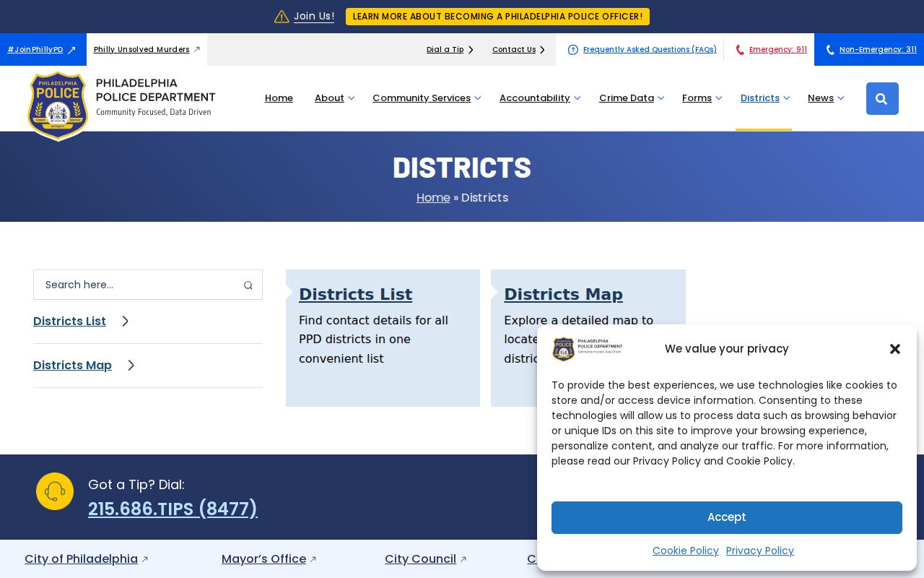The width and height of the screenshot is (924, 578).
Task: Click the external arrow icon next to Philly Unsolved Murders
Action: 196,49
